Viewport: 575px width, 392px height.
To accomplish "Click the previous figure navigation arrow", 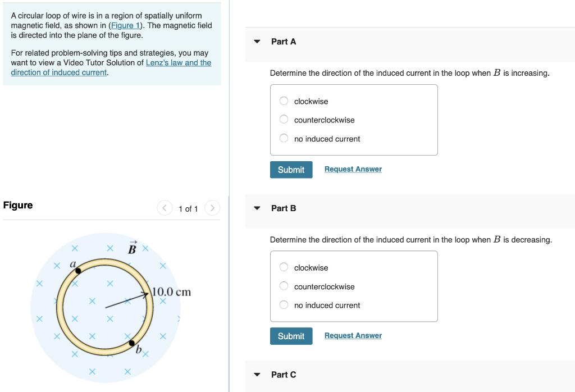I will (165, 208).
